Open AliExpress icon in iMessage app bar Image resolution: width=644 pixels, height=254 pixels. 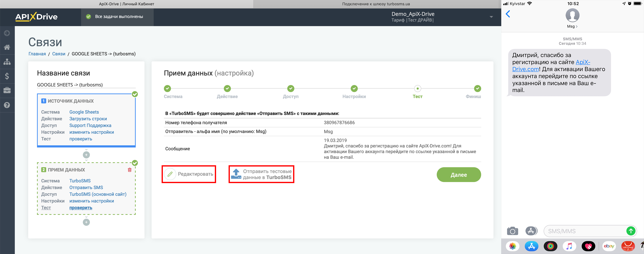(x=628, y=246)
